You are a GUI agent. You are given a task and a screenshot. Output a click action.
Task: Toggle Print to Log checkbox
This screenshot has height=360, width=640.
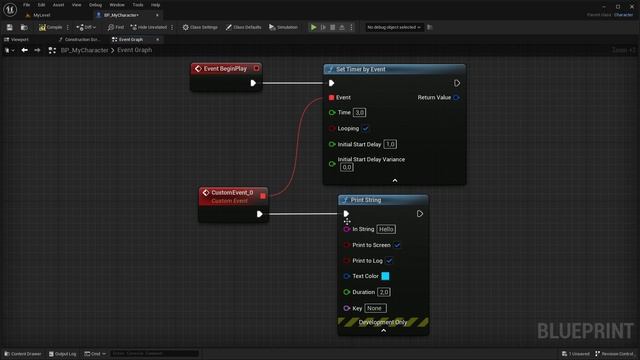(389, 261)
